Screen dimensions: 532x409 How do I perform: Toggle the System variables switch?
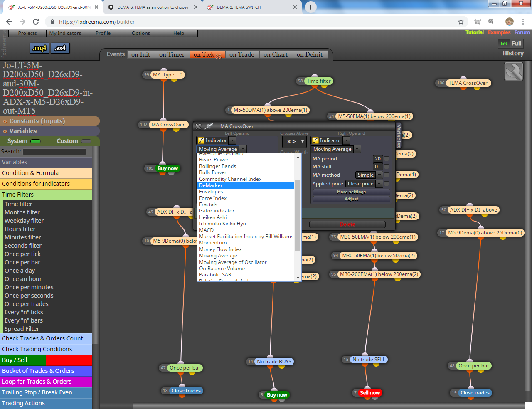pos(36,141)
